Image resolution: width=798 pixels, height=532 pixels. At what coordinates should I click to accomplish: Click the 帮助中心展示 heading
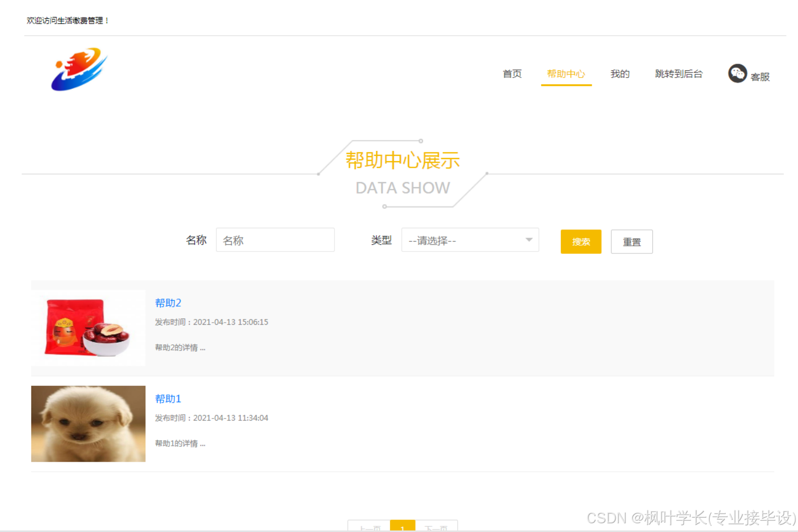(402, 161)
